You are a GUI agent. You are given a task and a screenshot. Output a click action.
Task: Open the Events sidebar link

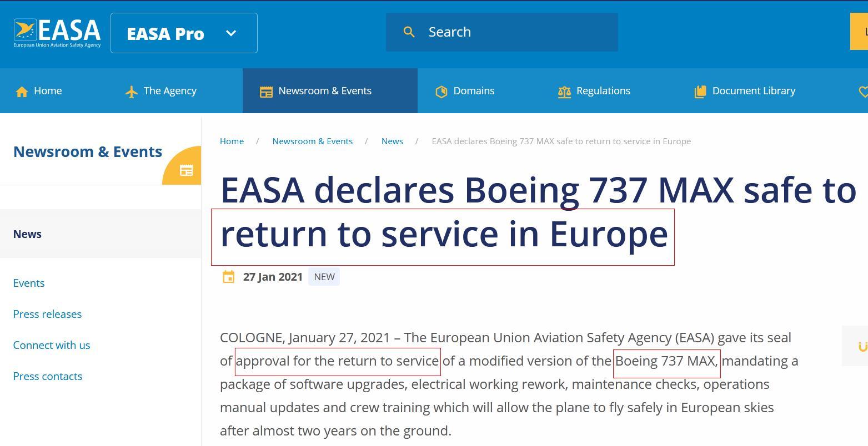29,283
